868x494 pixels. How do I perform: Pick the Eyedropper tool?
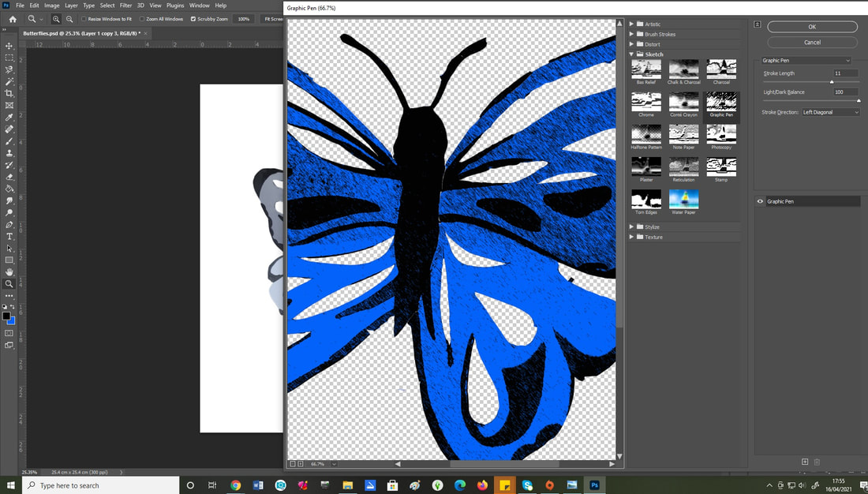9,117
